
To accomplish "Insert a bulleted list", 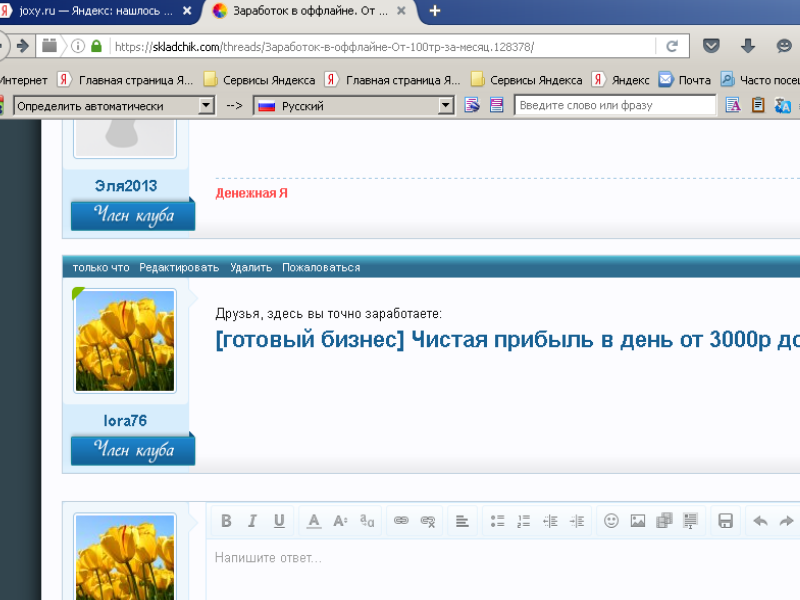I will point(497,521).
